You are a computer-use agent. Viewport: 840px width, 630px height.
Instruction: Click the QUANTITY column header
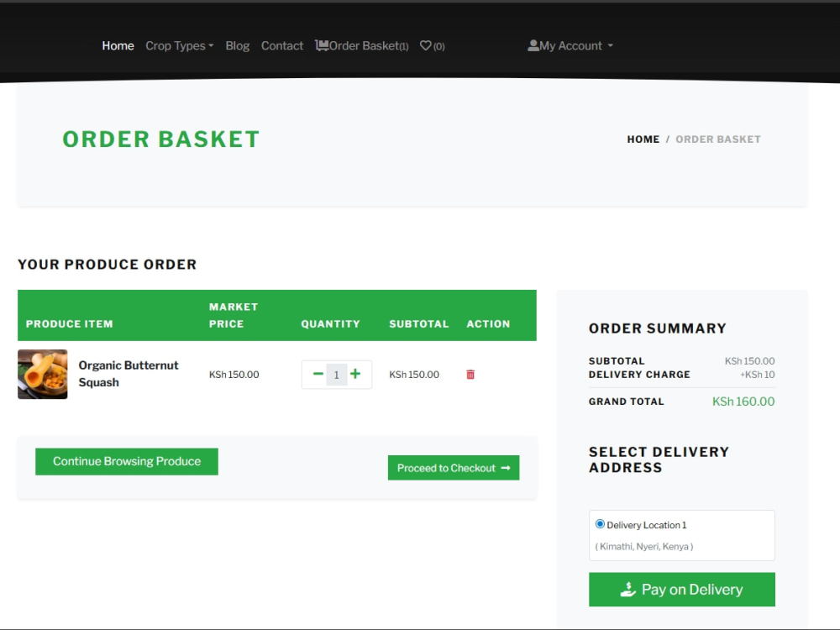coord(330,323)
